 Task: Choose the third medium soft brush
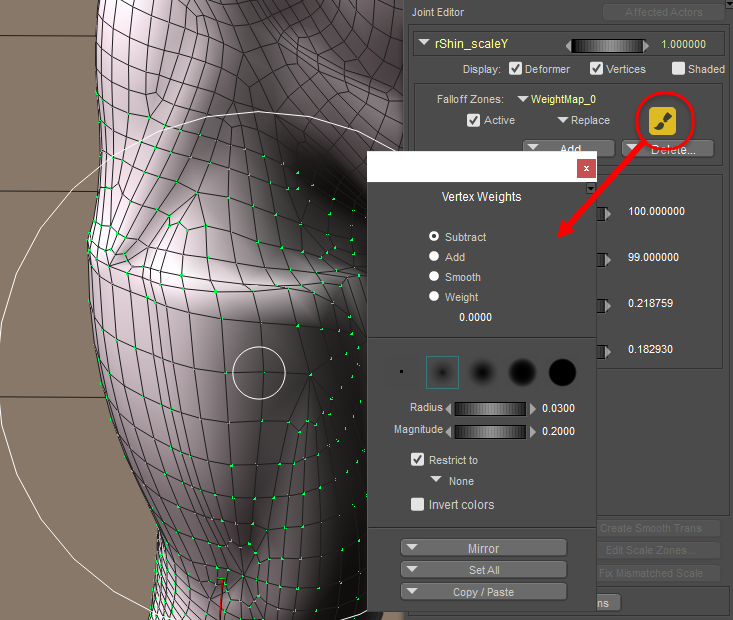482,372
